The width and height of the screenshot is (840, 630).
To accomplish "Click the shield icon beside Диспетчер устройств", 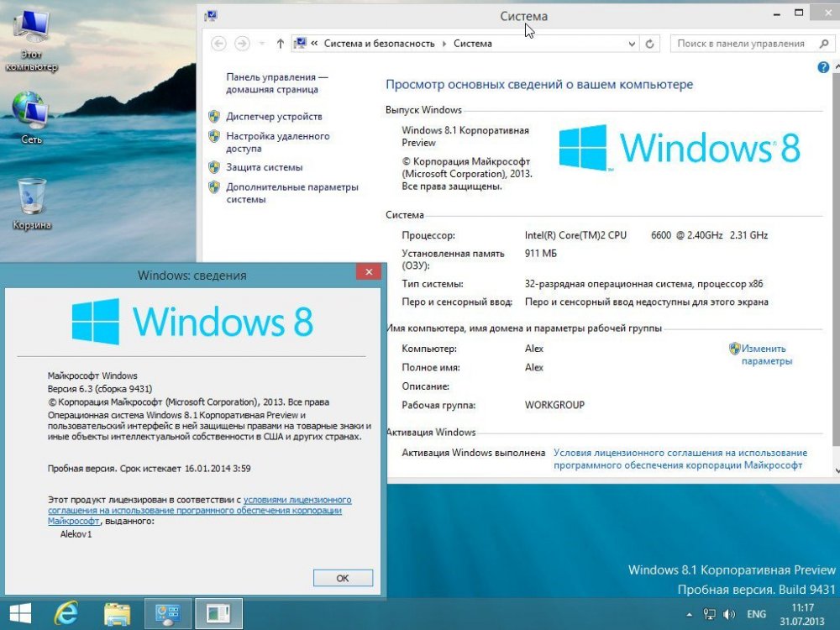I will tap(214, 116).
